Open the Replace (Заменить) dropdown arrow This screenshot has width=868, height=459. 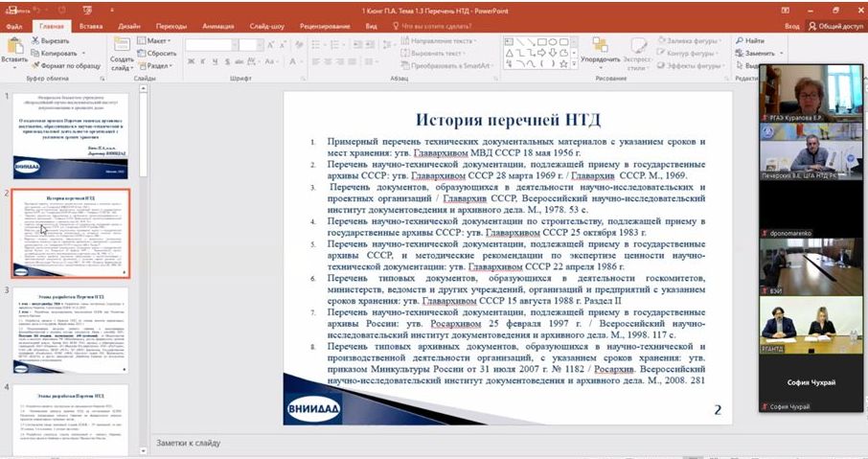781,53
